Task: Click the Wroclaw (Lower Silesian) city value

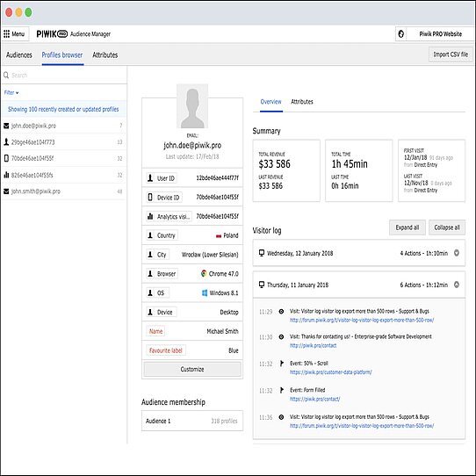Action: click(210, 255)
